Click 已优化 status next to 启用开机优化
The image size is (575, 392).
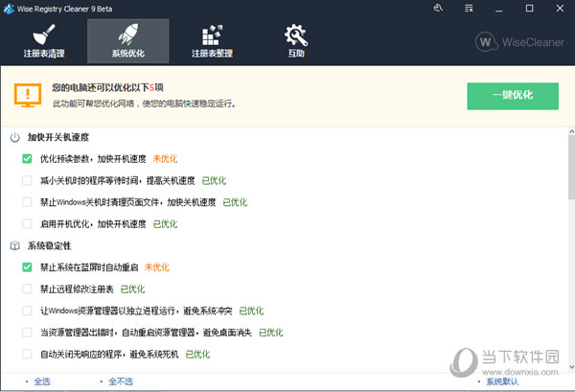pyautogui.click(x=165, y=223)
